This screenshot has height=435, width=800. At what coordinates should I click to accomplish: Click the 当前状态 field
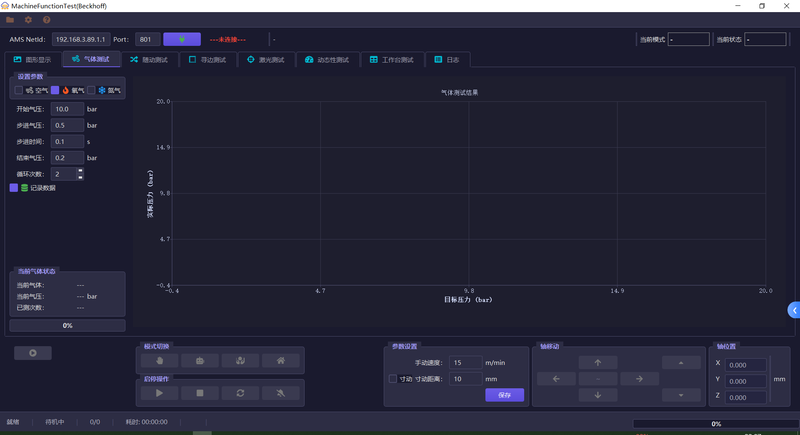coord(765,39)
